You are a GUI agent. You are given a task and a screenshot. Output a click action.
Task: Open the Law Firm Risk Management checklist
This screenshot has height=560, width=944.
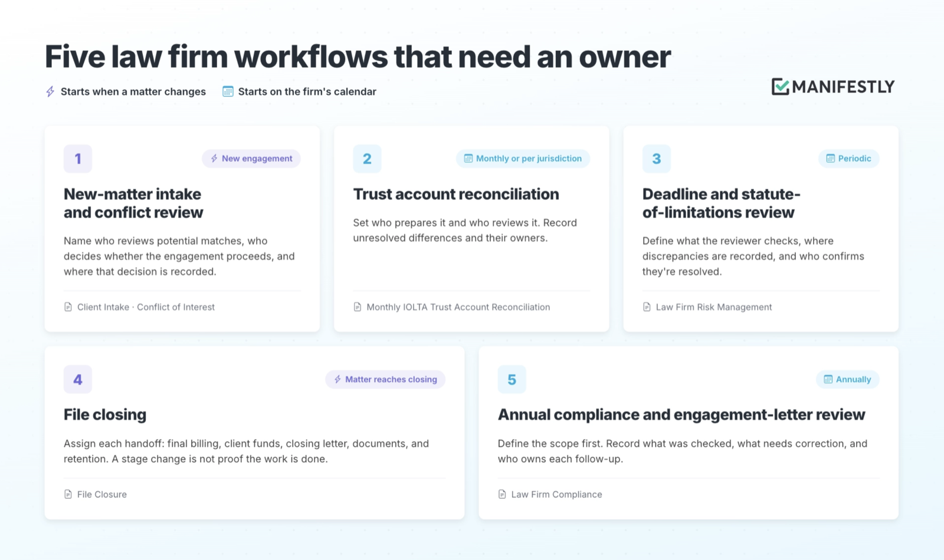point(714,307)
